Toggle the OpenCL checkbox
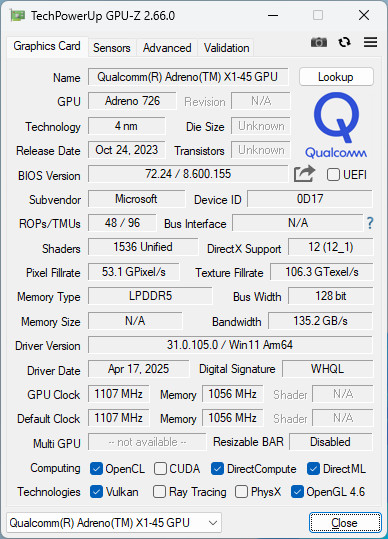Image resolution: width=388 pixels, height=539 pixels. coord(96,469)
